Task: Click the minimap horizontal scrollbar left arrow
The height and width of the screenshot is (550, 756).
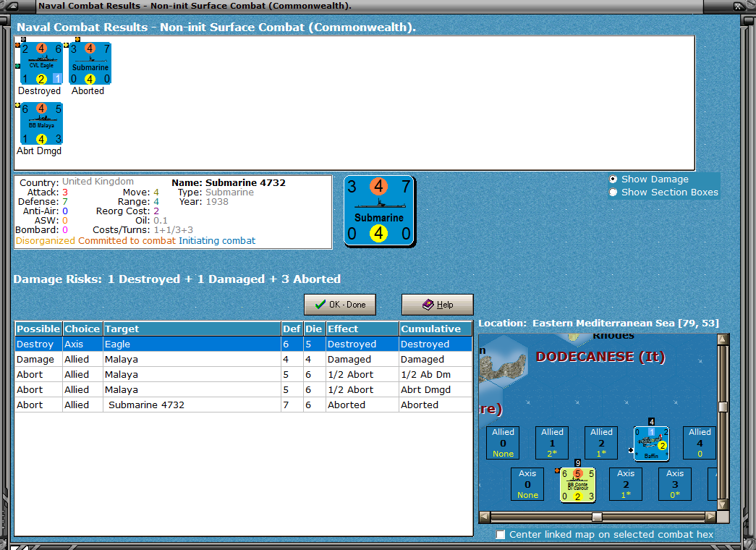Action: pyautogui.click(x=485, y=517)
